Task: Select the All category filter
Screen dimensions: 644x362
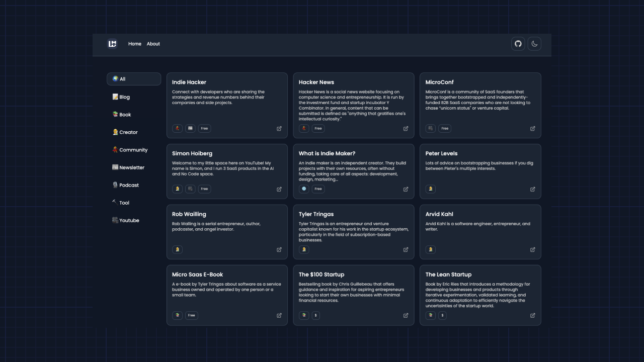Action: 134,79
